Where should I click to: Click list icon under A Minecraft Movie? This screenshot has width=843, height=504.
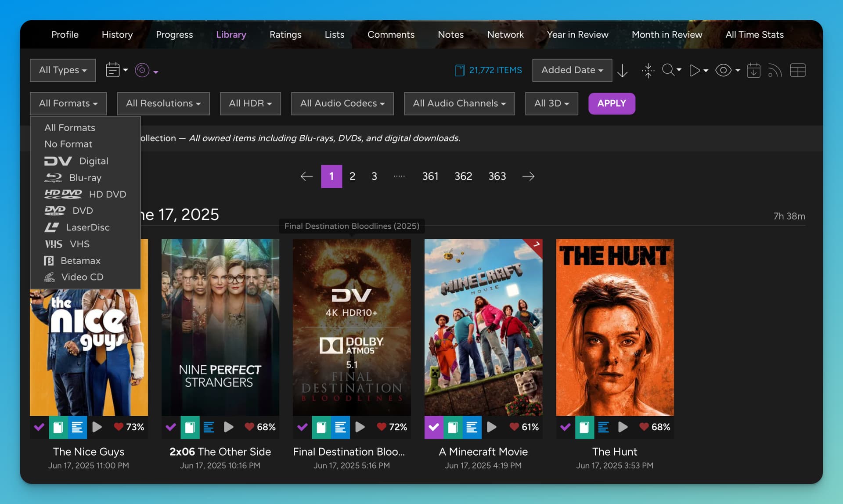click(x=472, y=427)
